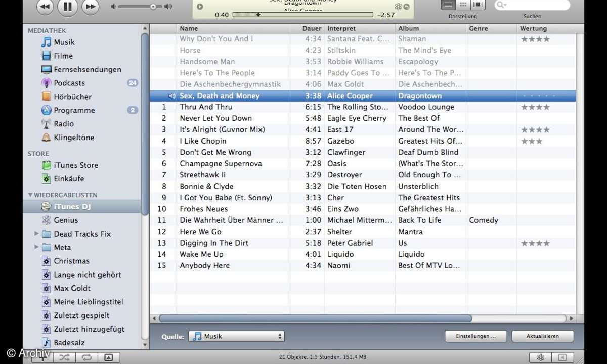607x364 pixels.
Task: Click the horizontal scrollbar under the list
Action: 315,318
